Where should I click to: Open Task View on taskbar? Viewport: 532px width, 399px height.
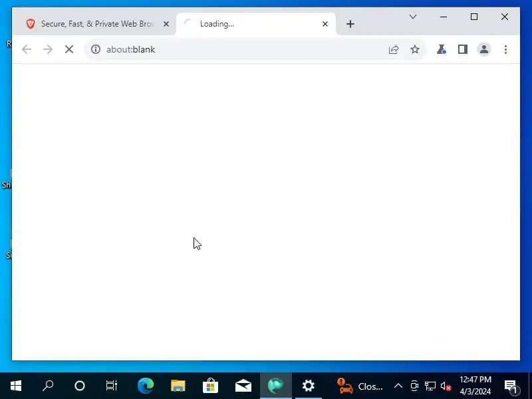point(112,386)
